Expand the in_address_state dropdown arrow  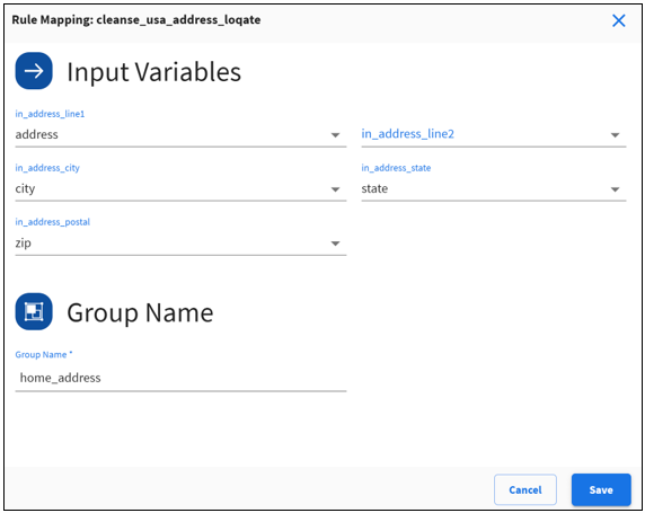pyautogui.click(x=614, y=189)
